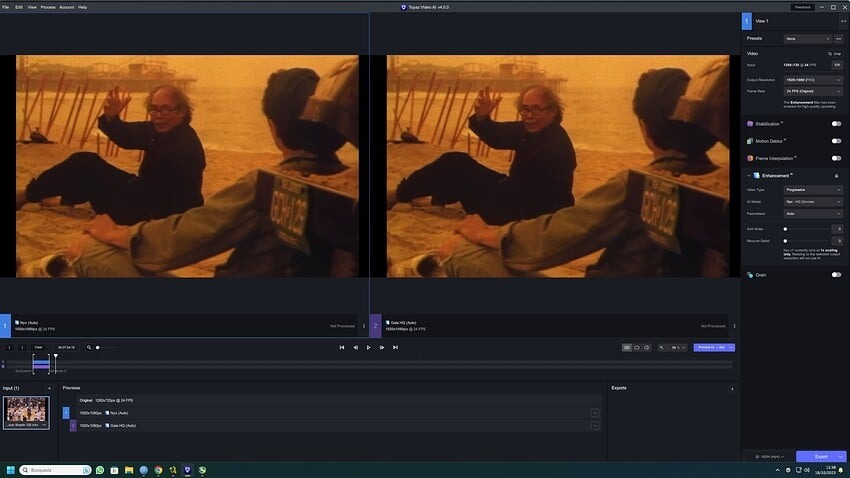Open the Video Type dropdown

pos(813,190)
